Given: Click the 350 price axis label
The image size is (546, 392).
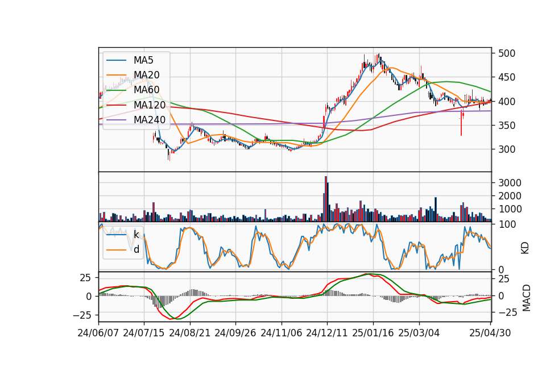Looking at the screenshot, I should pos(507,125).
